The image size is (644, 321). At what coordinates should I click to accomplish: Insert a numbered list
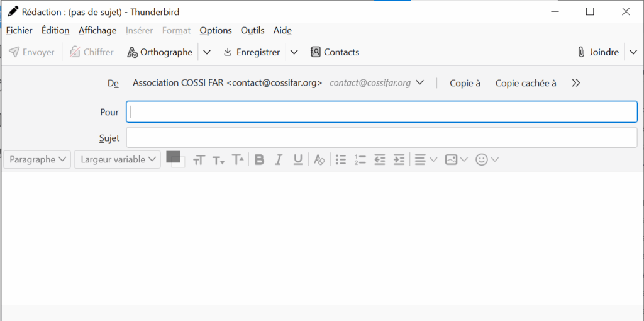tap(360, 160)
